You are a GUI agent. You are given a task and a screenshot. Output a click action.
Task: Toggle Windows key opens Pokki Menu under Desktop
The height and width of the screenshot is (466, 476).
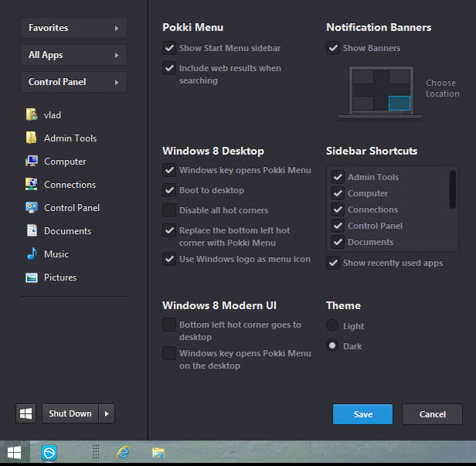pyautogui.click(x=169, y=170)
